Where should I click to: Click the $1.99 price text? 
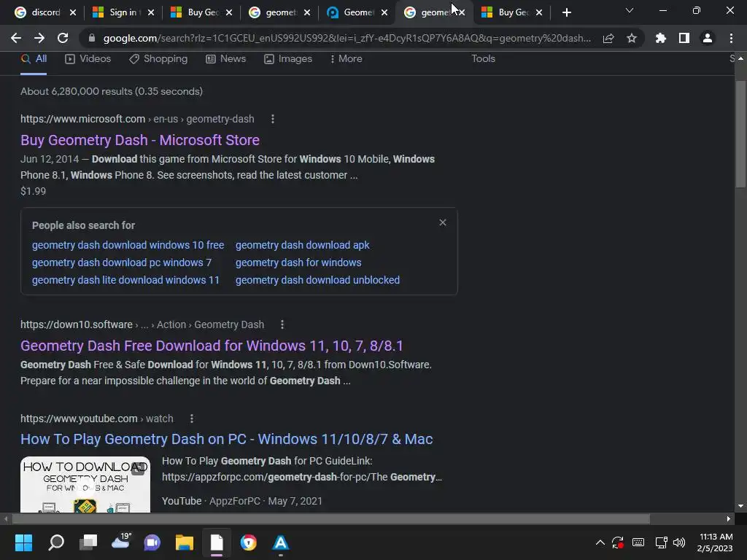coord(34,192)
